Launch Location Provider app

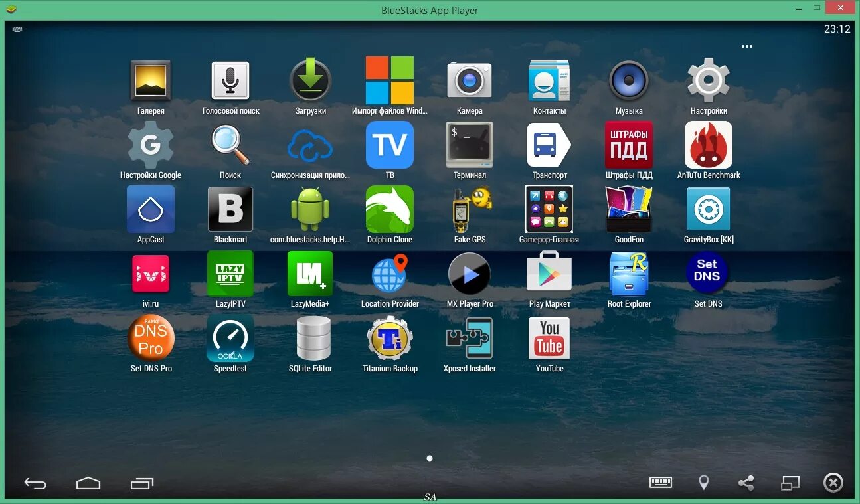point(390,274)
